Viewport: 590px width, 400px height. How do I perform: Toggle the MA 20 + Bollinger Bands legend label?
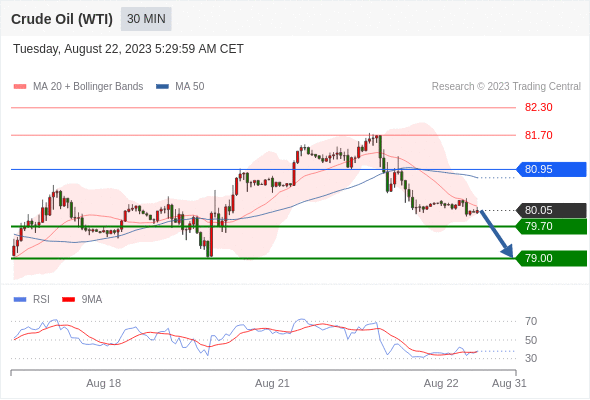(x=88, y=87)
